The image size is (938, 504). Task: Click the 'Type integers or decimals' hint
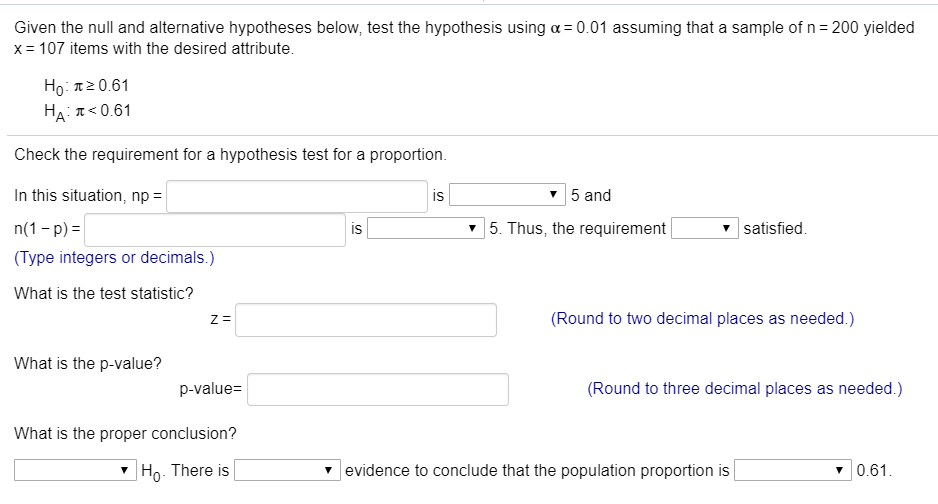click(x=114, y=258)
